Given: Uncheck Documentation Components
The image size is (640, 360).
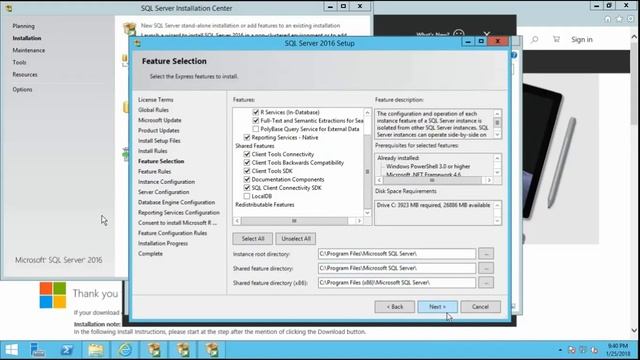Looking at the screenshot, I should point(247,179).
